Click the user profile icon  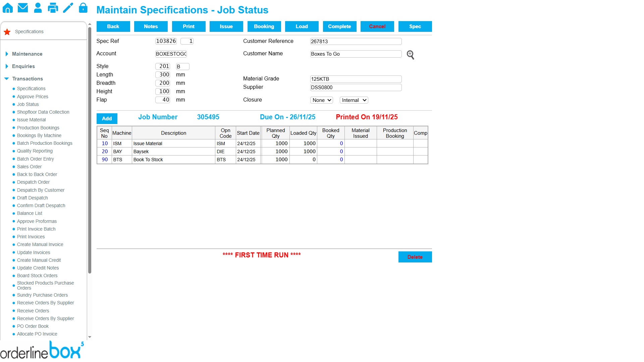pos(38,8)
